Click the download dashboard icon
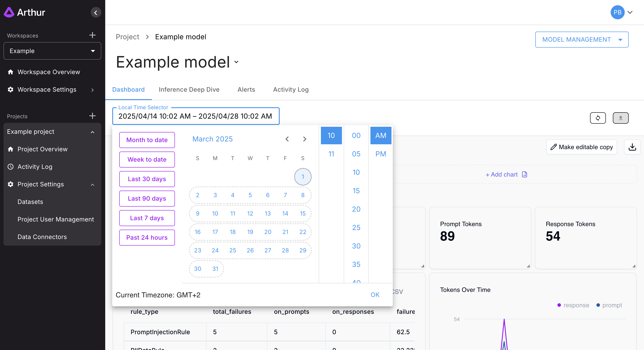The image size is (644, 350). tap(632, 147)
